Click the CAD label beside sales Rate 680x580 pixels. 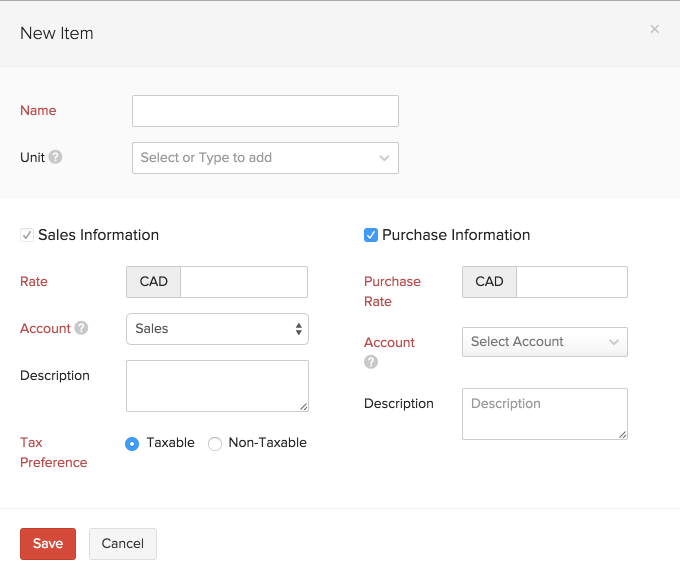coord(154,282)
